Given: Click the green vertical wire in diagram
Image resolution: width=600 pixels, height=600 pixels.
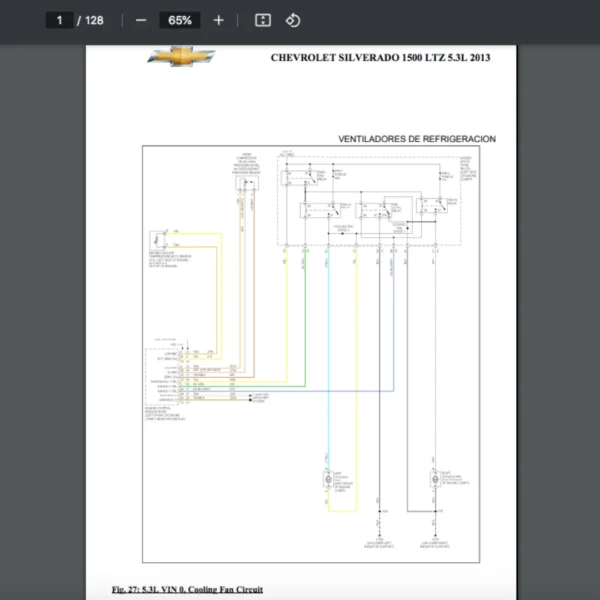Looking at the screenshot, I should [x=307, y=320].
